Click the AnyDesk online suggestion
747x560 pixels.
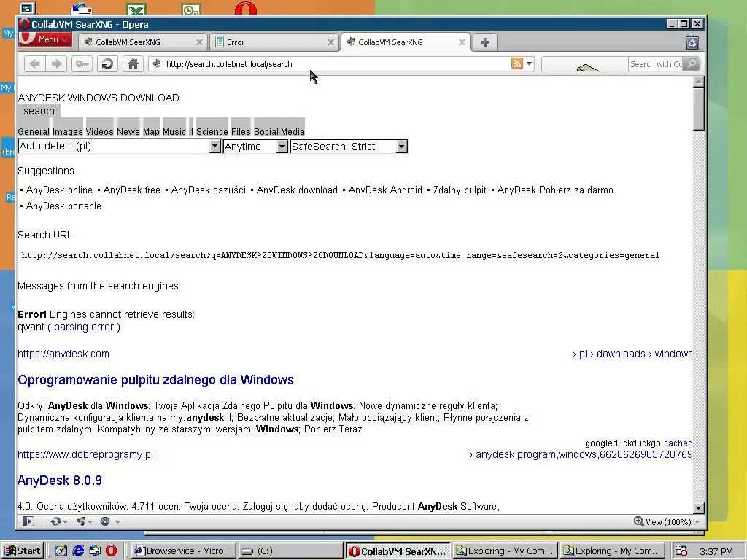(x=59, y=190)
